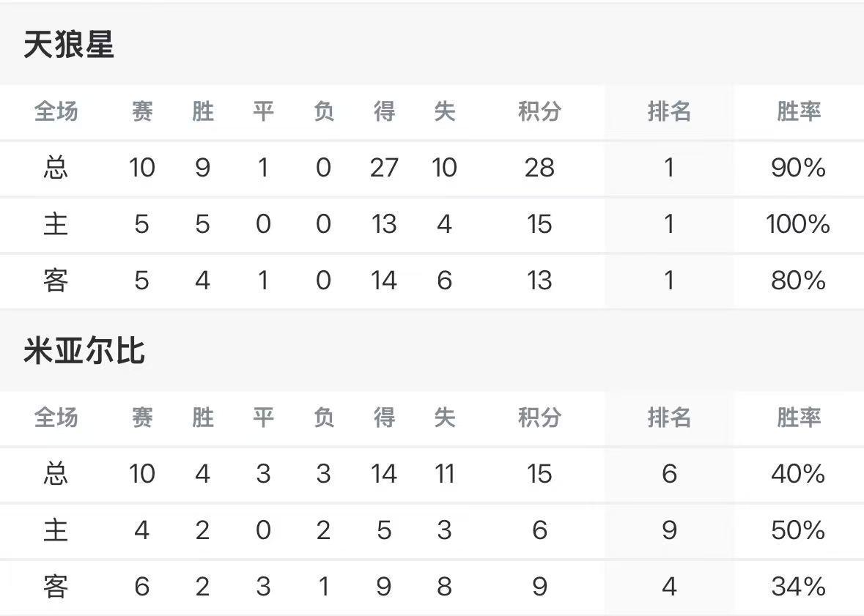This screenshot has height=616, width=864.
Task: Click 积分 column header in 米亚尔比 table
Action: [539, 417]
